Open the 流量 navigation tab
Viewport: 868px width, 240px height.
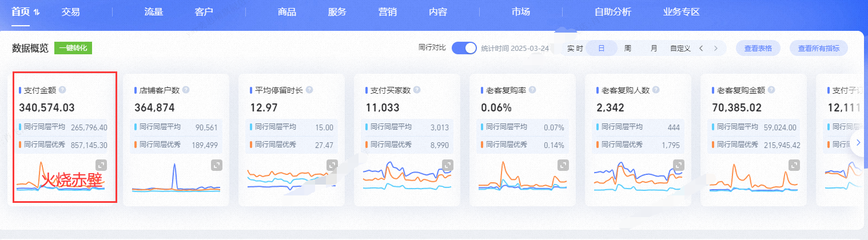coord(154,12)
